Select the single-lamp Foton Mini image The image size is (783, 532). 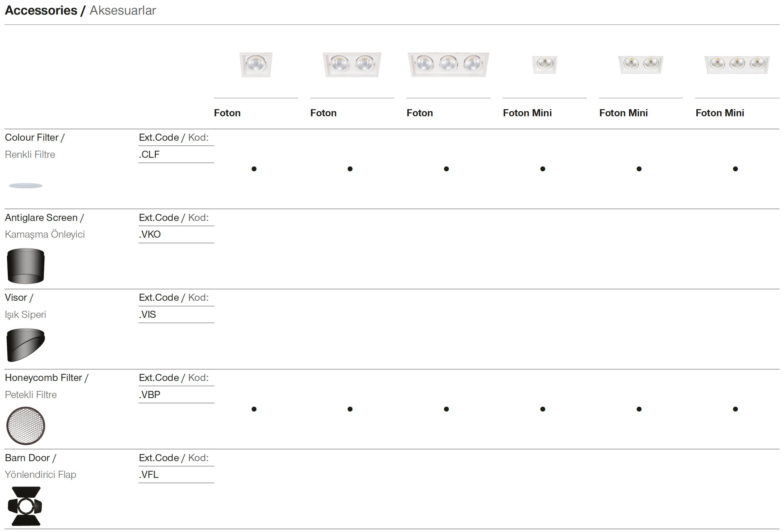click(545, 64)
